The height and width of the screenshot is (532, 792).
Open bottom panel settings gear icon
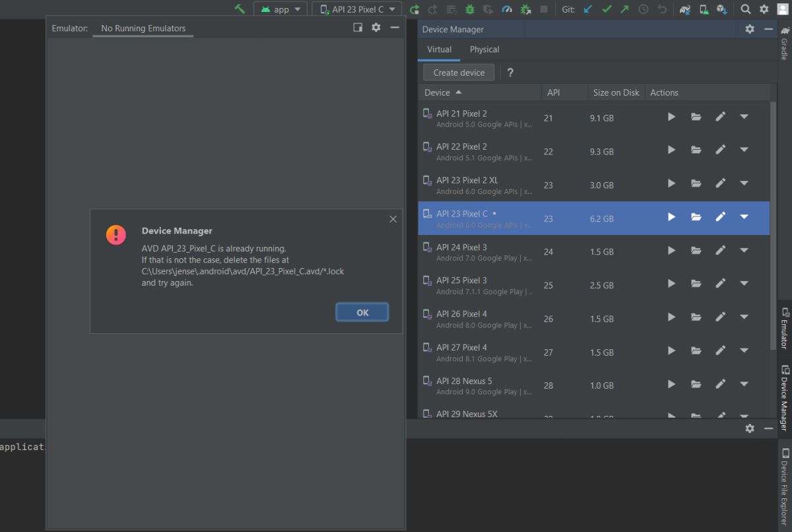click(750, 428)
